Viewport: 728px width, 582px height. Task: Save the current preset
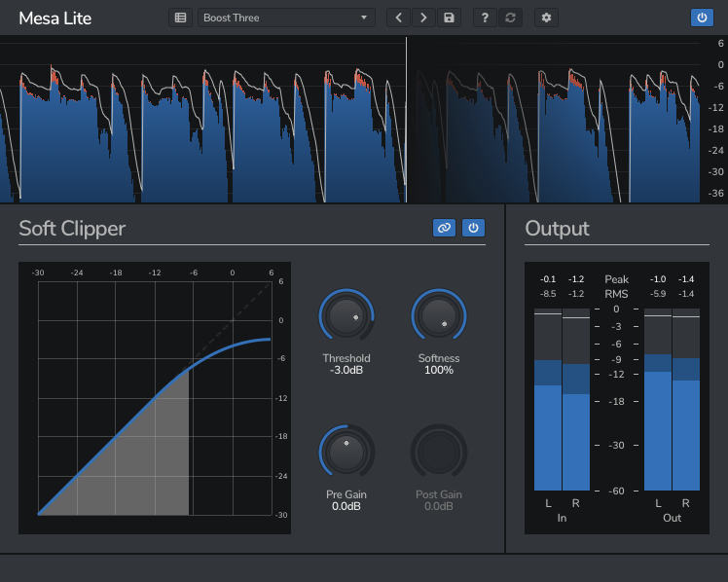pyautogui.click(x=449, y=18)
